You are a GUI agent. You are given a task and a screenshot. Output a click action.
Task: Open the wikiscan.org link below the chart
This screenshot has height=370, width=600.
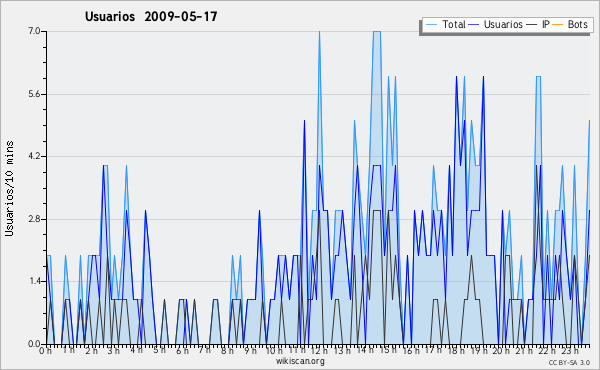pyautogui.click(x=300, y=361)
